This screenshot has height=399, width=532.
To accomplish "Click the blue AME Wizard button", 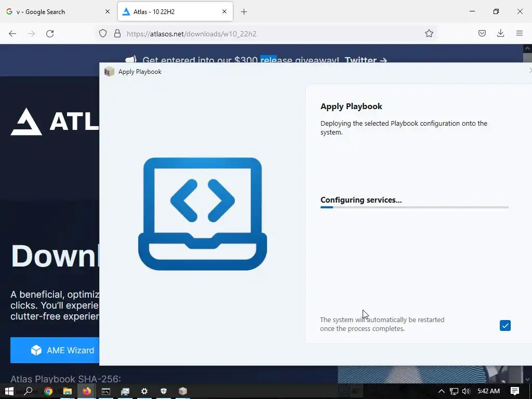I will pyautogui.click(x=55, y=350).
